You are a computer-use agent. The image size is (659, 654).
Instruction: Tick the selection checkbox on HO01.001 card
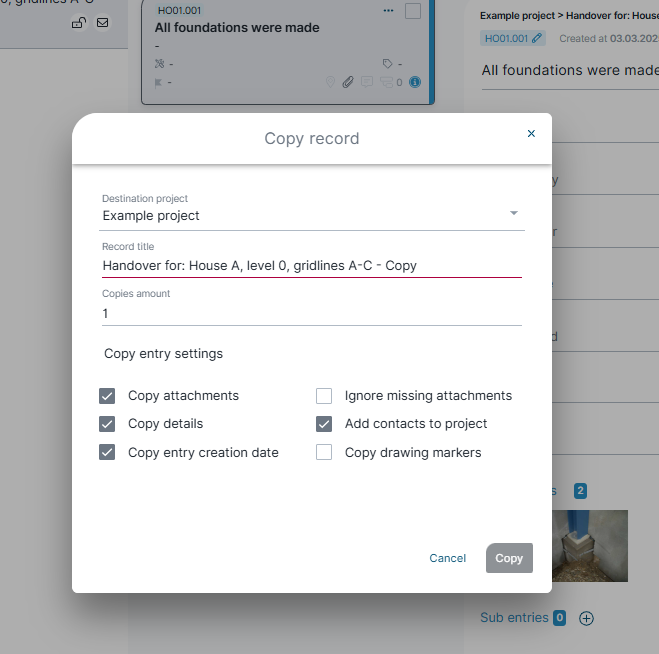tap(413, 11)
